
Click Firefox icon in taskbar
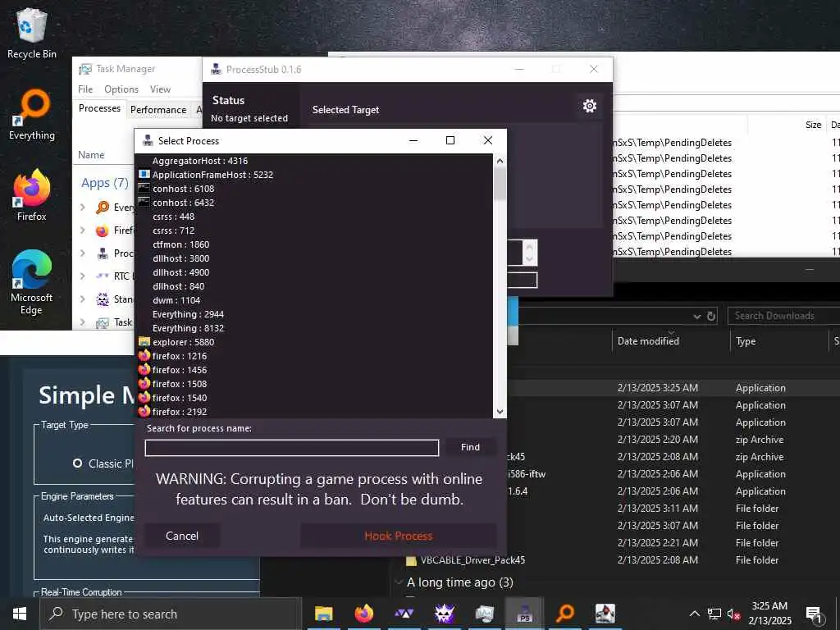363,614
